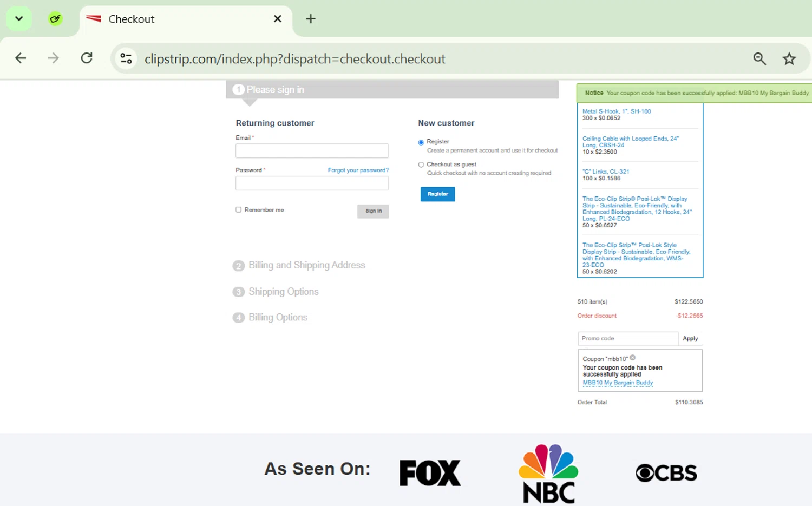
Task: Click the green browser extension icon
Action: (x=55, y=19)
